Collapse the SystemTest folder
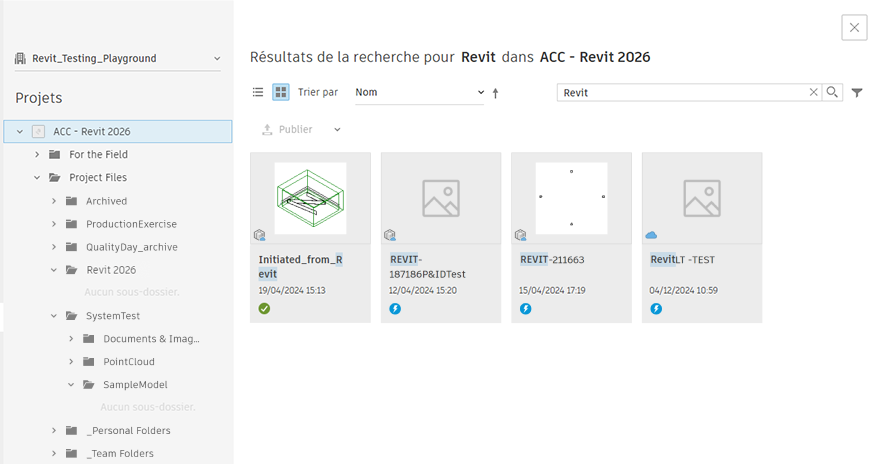882x464 pixels. pyautogui.click(x=54, y=316)
